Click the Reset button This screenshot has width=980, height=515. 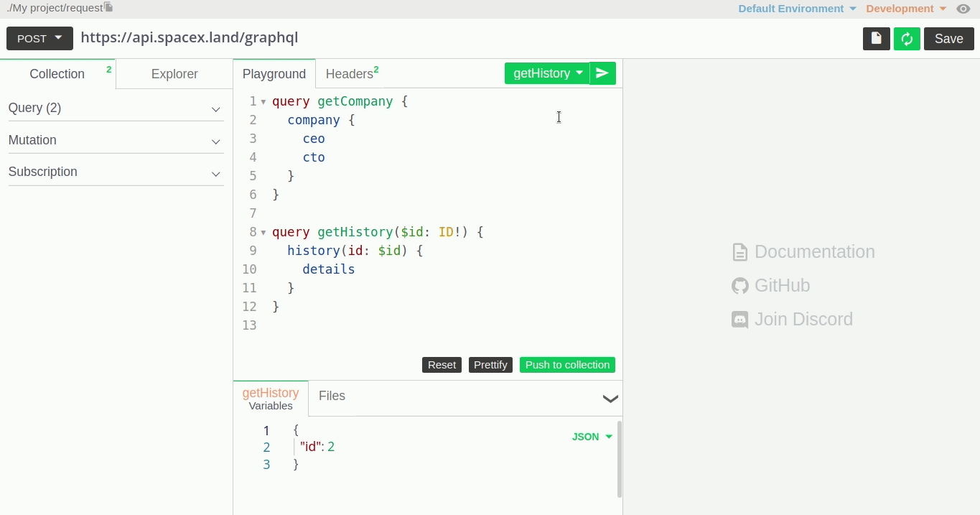(442, 365)
